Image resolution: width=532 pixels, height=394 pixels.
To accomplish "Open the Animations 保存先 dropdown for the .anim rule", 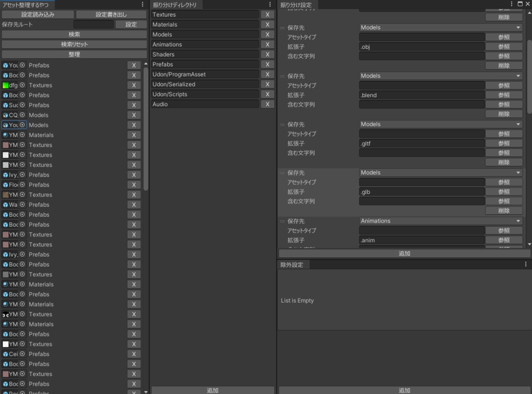I will [439, 220].
